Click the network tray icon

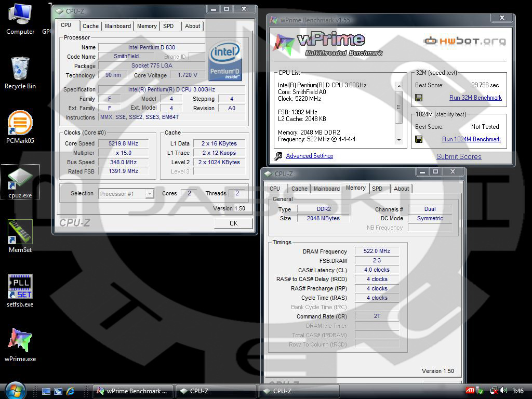494,391
